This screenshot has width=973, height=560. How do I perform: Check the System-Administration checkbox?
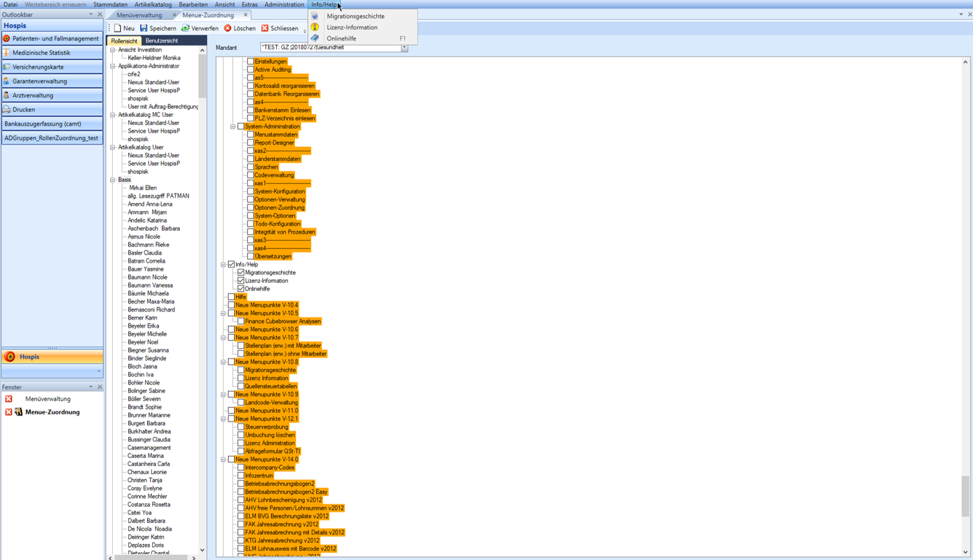241,126
